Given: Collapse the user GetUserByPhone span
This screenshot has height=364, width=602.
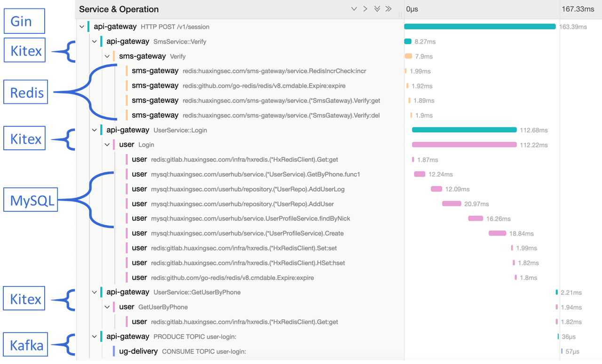Looking at the screenshot, I should pyautogui.click(x=107, y=307).
